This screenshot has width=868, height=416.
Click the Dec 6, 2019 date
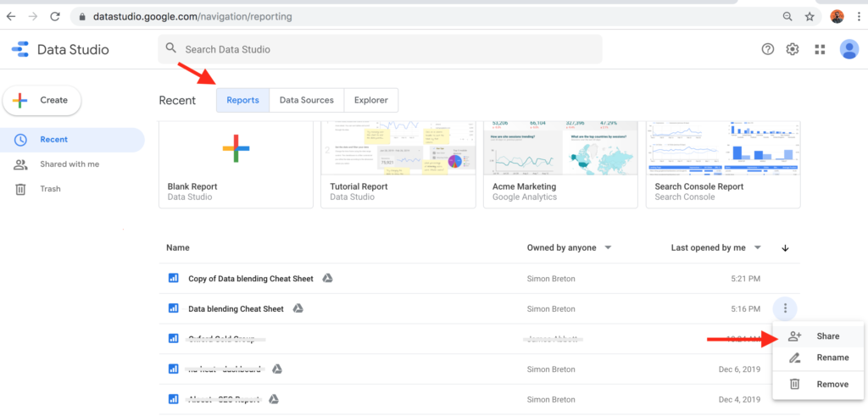pos(741,369)
